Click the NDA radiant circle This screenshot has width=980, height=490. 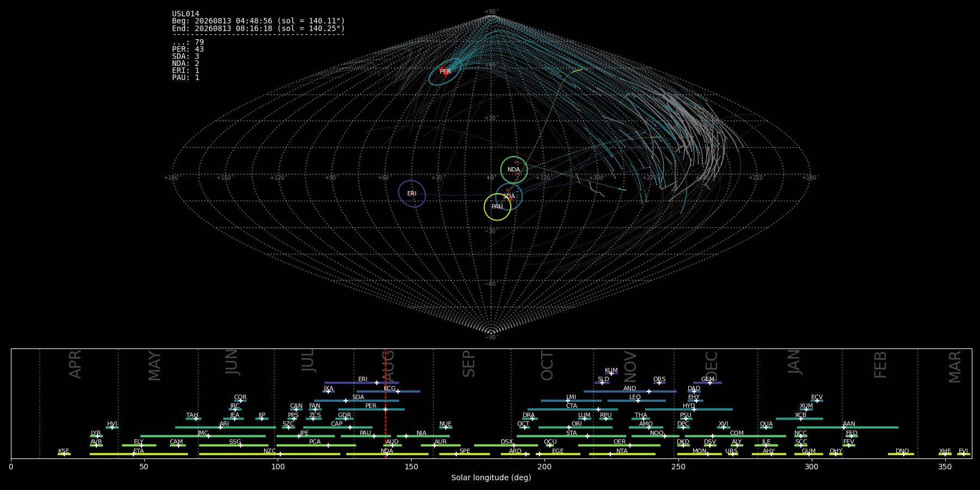(514, 170)
